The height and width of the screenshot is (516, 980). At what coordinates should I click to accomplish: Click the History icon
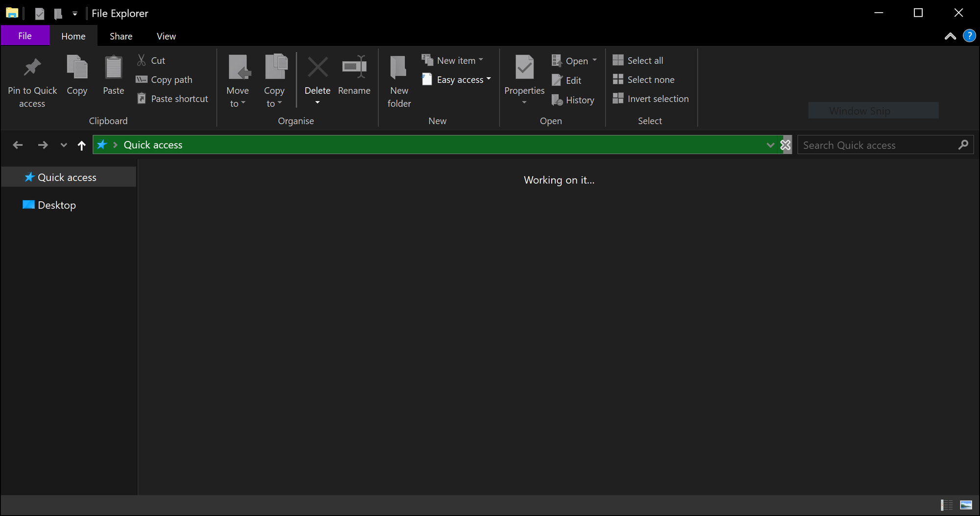(x=557, y=100)
